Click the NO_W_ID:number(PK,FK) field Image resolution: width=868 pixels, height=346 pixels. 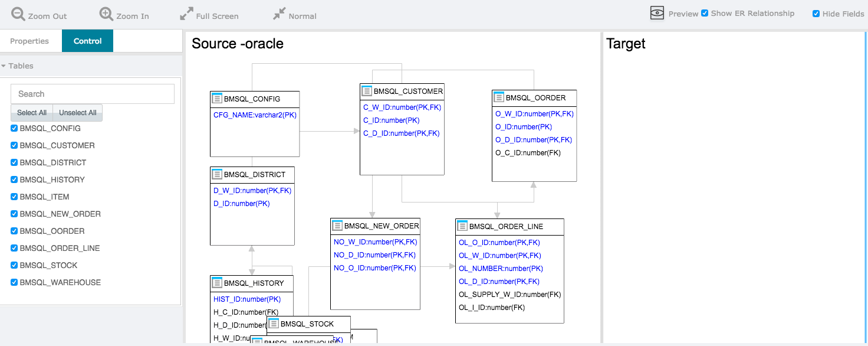tap(376, 242)
